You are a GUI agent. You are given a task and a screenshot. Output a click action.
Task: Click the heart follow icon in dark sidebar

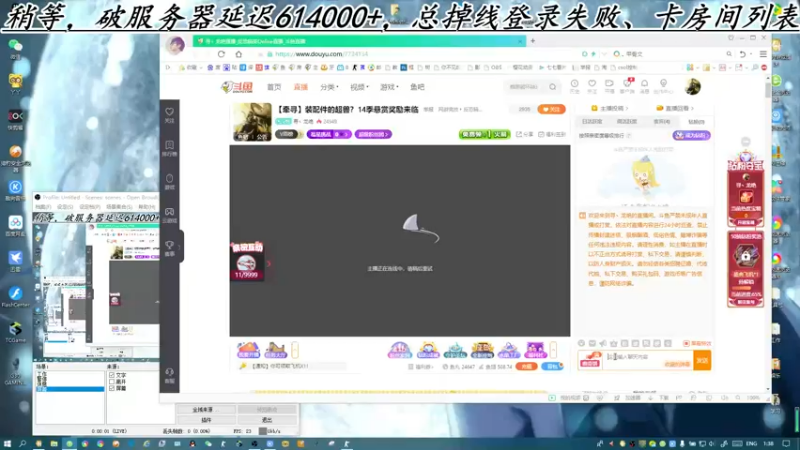click(x=169, y=112)
